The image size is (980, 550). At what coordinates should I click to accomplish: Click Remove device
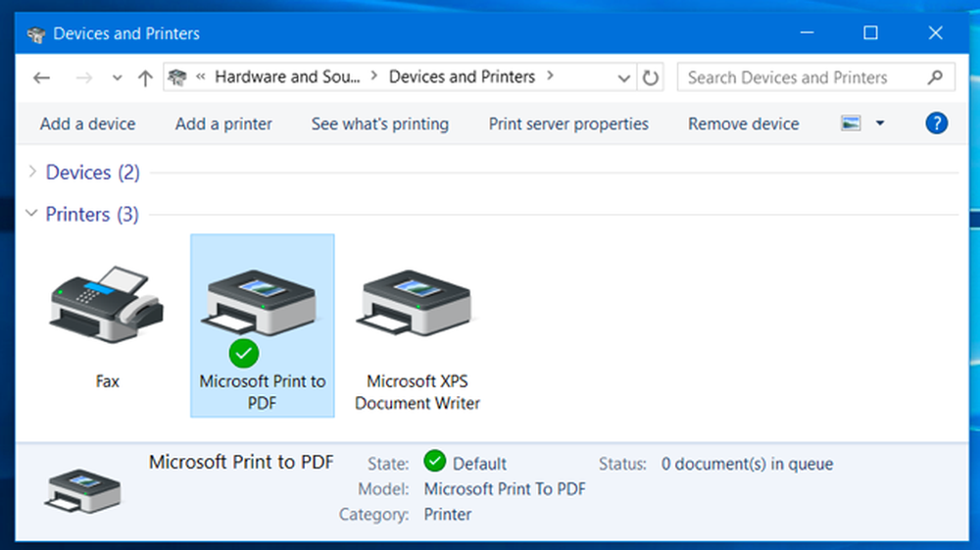[744, 124]
